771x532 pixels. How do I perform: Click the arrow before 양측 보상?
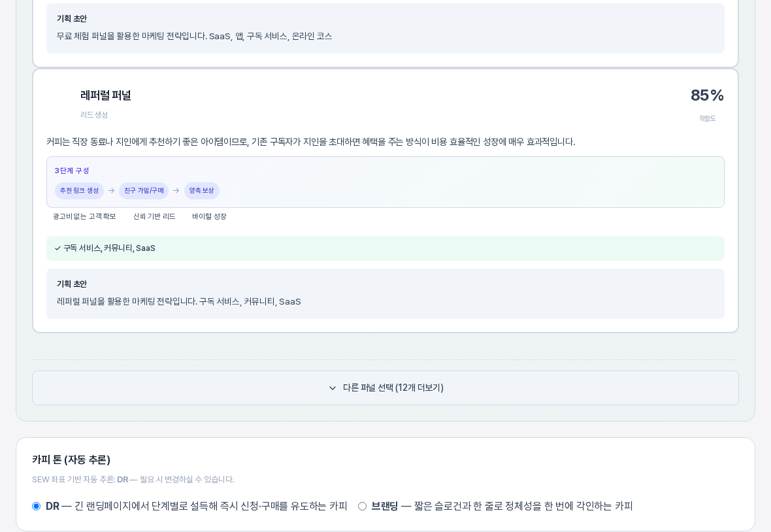tap(176, 191)
